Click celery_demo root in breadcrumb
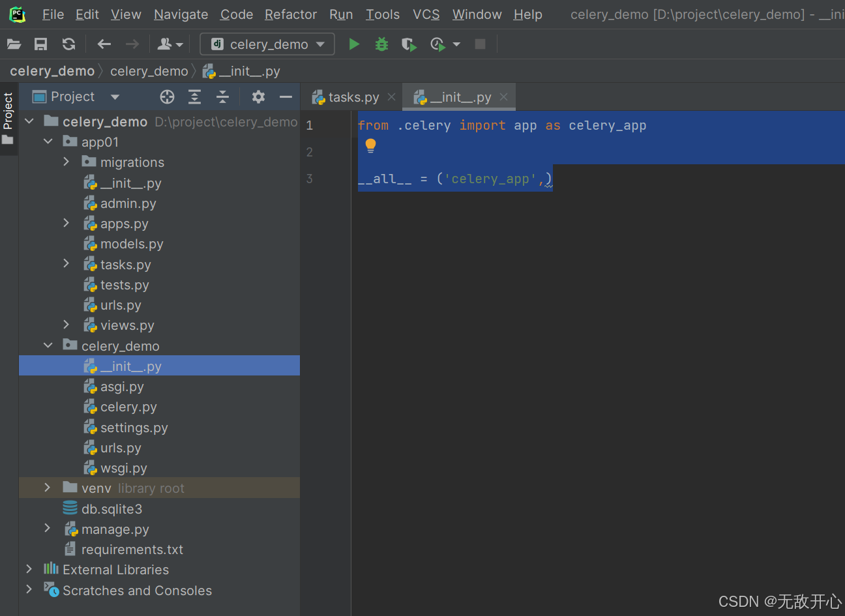Viewport: 845px width, 616px height. tap(52, 71)
